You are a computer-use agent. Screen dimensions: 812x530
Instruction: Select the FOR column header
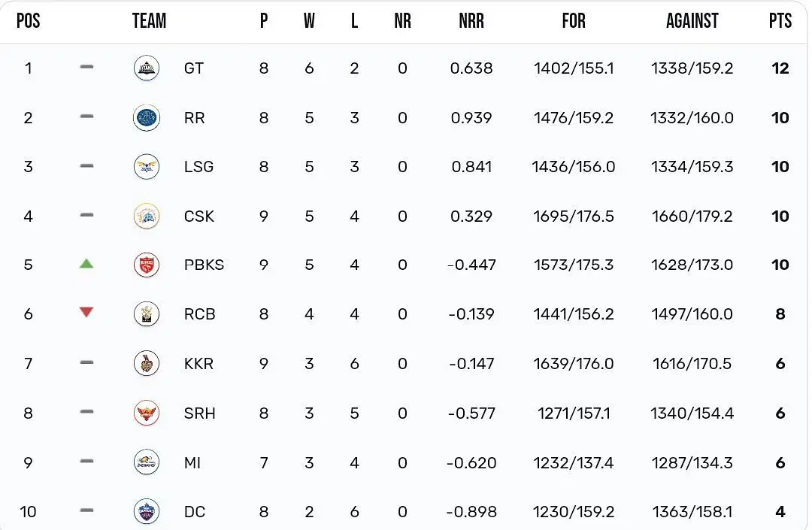(574, 21)
